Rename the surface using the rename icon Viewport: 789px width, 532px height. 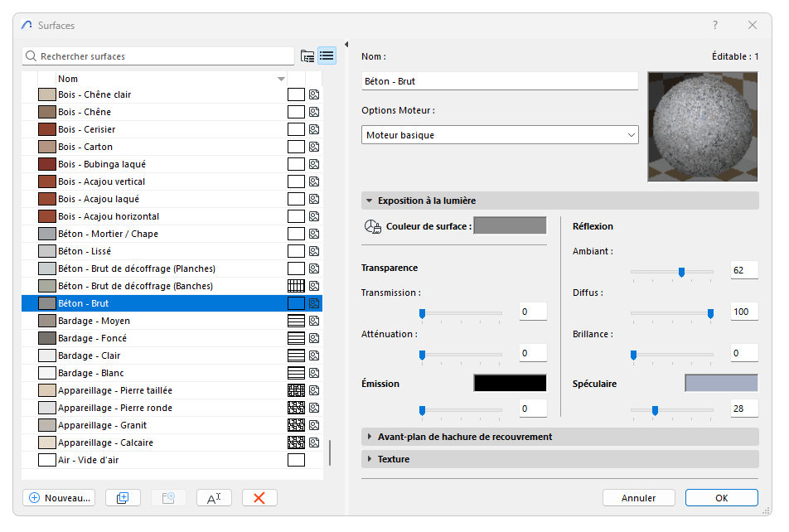214,497
